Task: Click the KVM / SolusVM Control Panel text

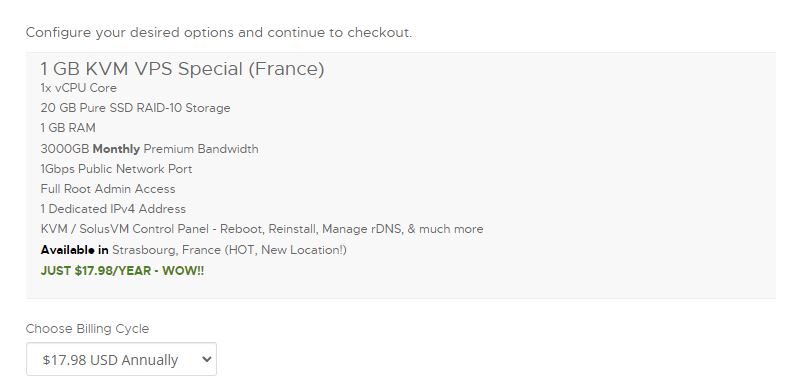Action: (124, 229)
